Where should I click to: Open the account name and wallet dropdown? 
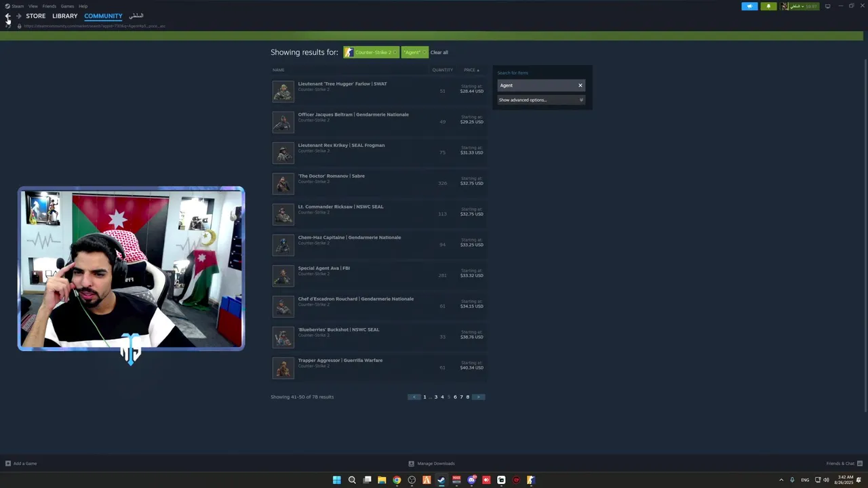(800, 6)
